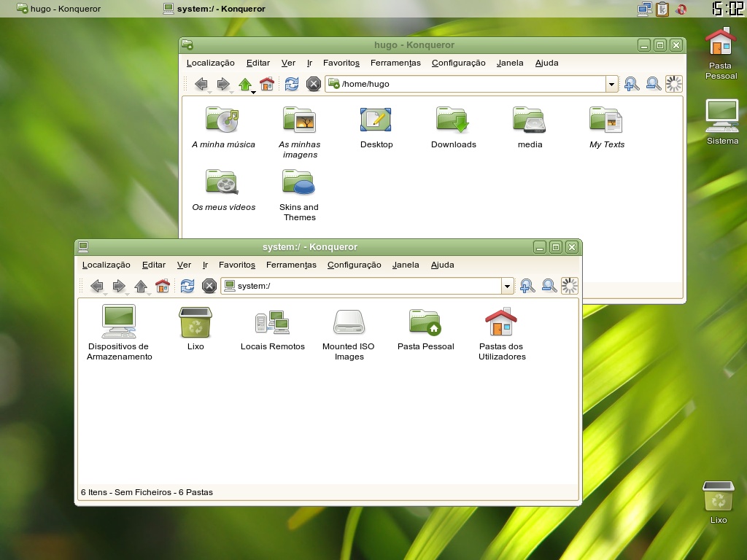
Task: Reload the /home/hugo folder view
Action: click(x=292, y=85)
